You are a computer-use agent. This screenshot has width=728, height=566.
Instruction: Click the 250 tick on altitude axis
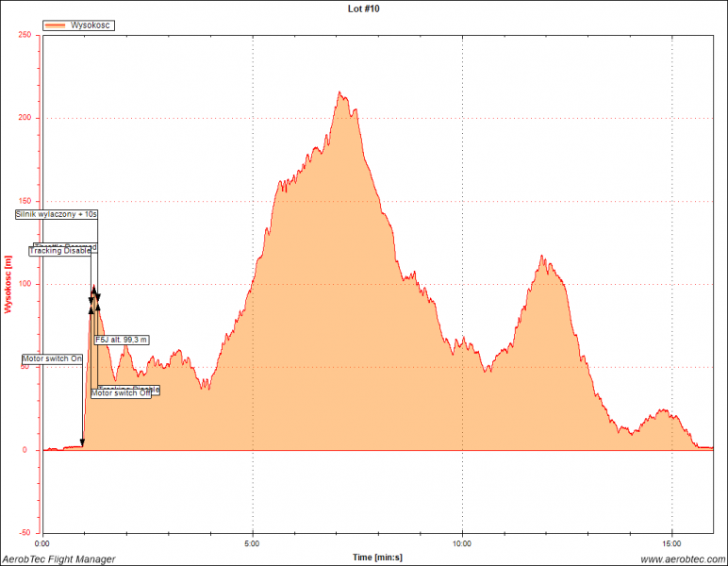25,35
